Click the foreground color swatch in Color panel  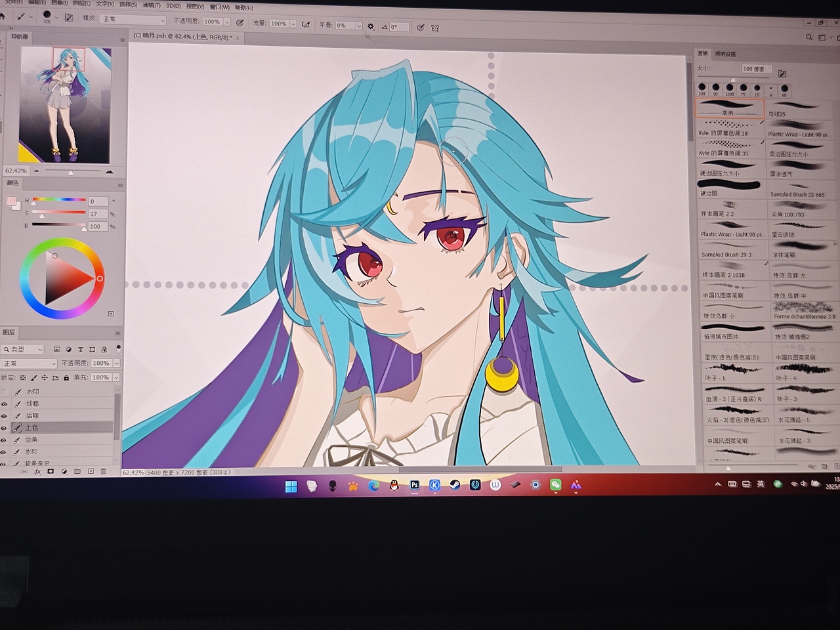(x=11, y=201)
